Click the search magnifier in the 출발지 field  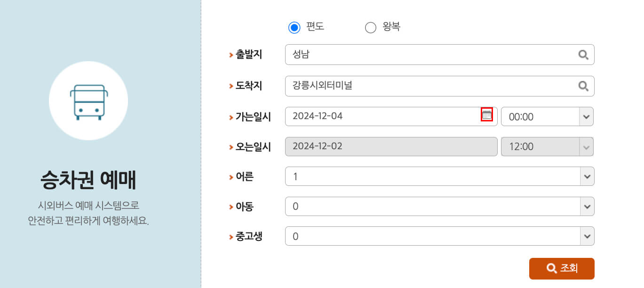583,54
